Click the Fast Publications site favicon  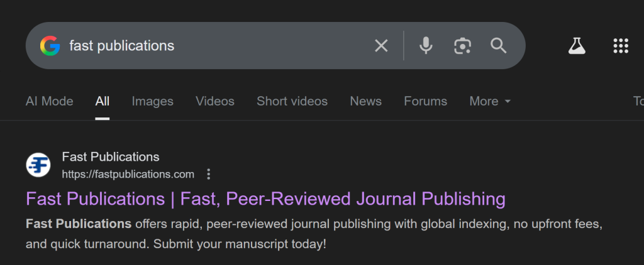coord(38,165)
